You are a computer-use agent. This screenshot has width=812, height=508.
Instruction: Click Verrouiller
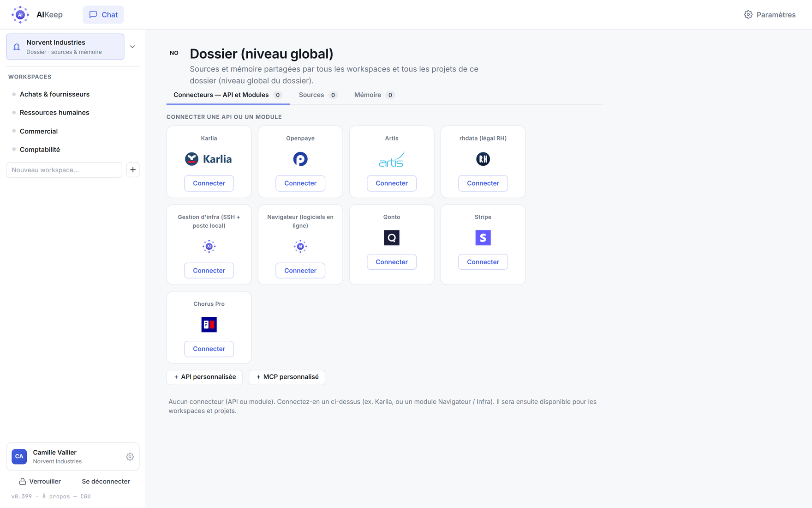pos(40,481)
